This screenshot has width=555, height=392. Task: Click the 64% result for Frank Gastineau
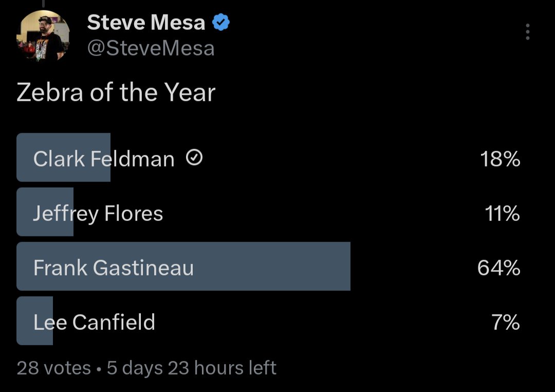498,268
